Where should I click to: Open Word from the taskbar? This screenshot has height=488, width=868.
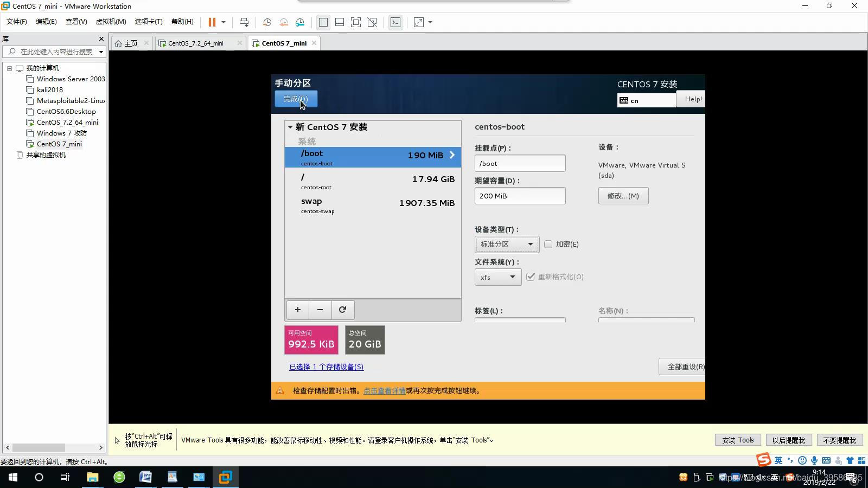(x=145, y=477)
